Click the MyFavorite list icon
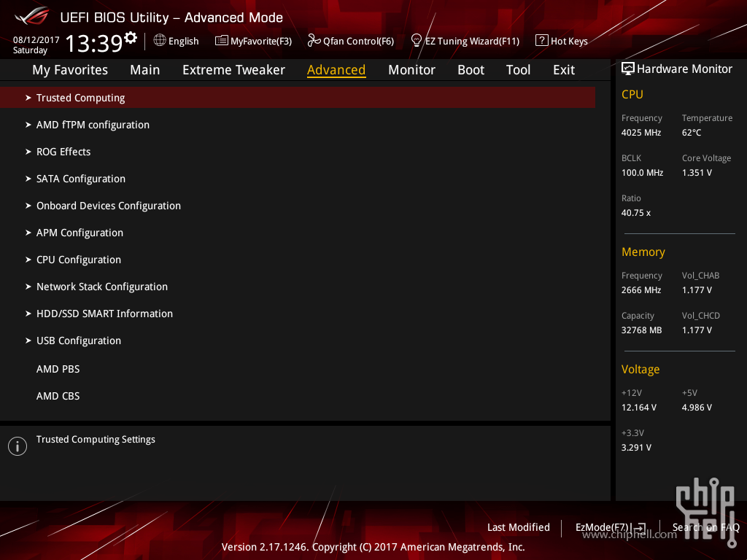Screen dimensions: 747x560 click(222, 41)
